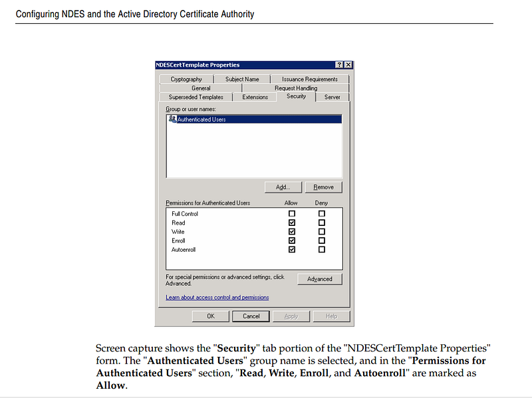Click the Write permission label
Screen dimensions: 532x398
pos(178,232)
